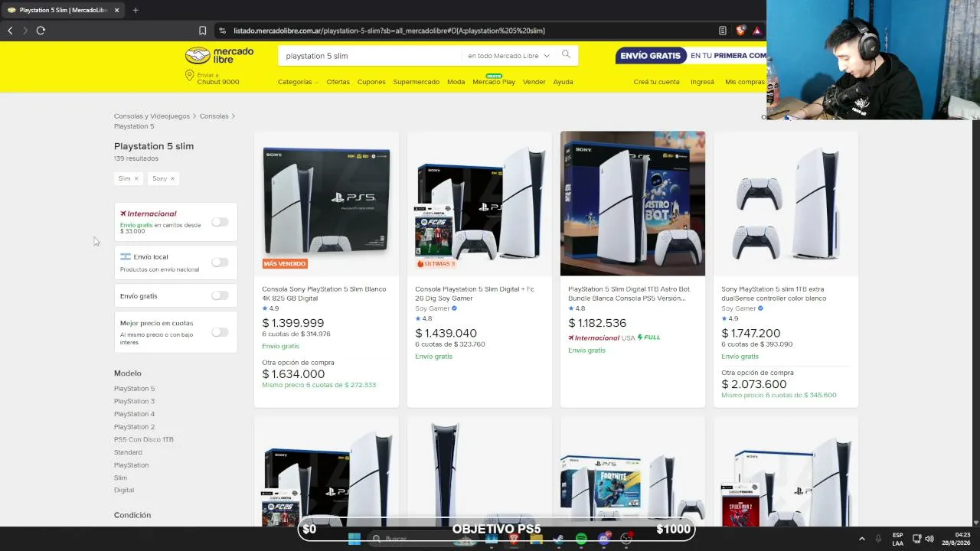Expand the Categorías dropdown
980x551 pixels.
(x=298, y=82)
